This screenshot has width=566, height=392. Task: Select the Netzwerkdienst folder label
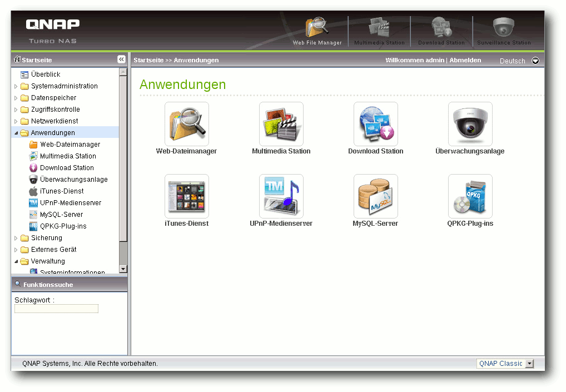[x=54, y=121]
